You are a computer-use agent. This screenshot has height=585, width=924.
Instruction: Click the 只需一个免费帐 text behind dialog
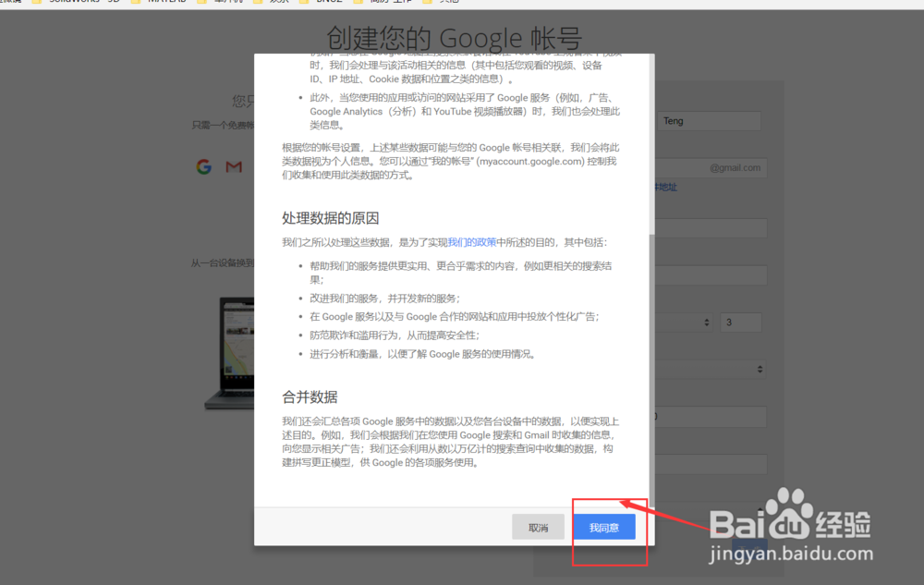(224, 125)
